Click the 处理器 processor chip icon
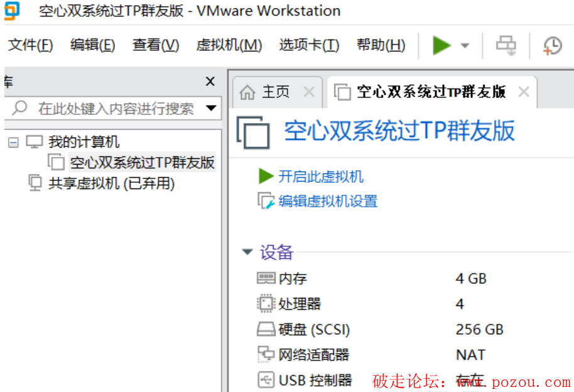This screenshot has height=392, width=574. click(266, 303)
